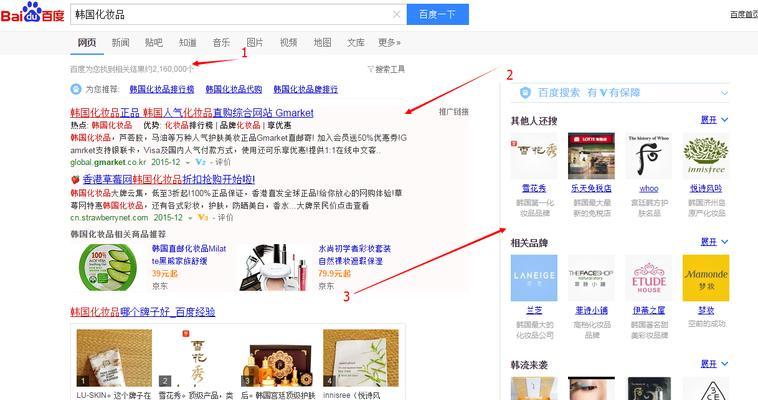
Task: Click the Whoo brand logo
Action: pyautogui.click(x=649, y=156)
